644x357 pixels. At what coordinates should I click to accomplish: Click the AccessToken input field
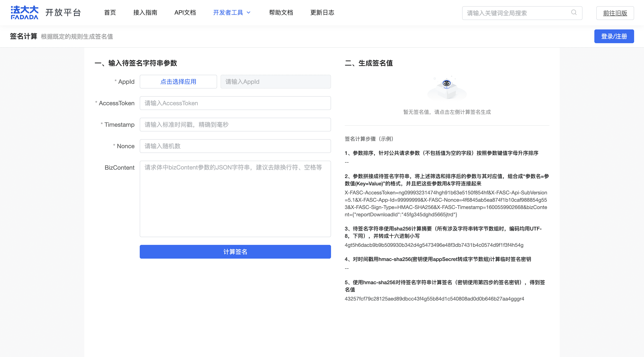pos(235,103)
